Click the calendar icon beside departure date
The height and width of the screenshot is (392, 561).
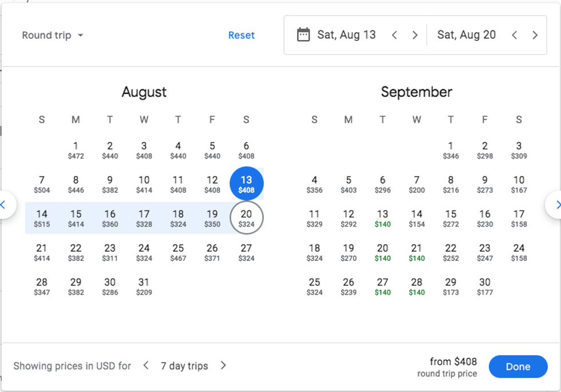303,35
